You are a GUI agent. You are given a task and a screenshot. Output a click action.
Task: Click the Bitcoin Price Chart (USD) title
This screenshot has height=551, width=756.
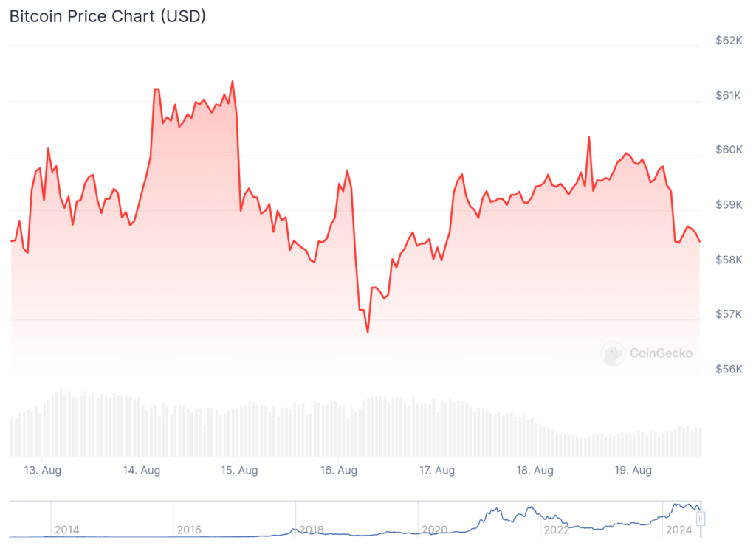108,16
